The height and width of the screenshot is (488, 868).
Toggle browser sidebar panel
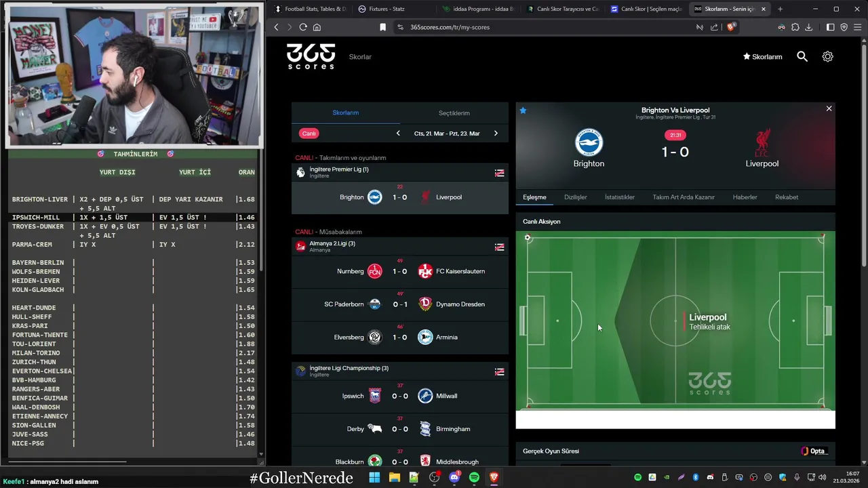pos(830,27)
